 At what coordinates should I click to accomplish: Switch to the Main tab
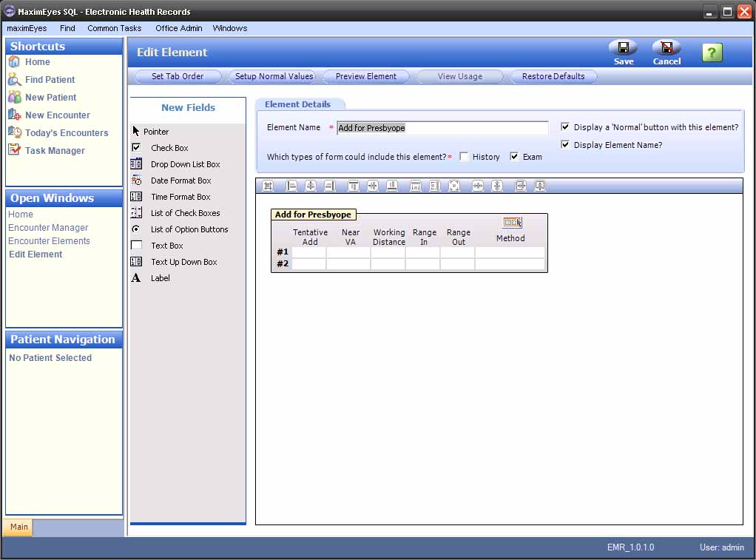(x=18, y=527)
